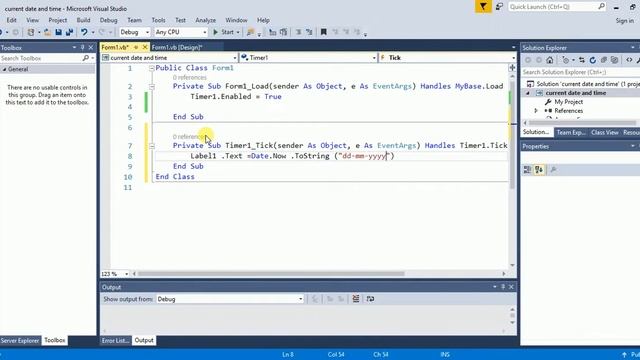This screenshot has width=640, height=360.
Task: Click Collapse All icon in Solution Explorer
Action: coord(604,60)
